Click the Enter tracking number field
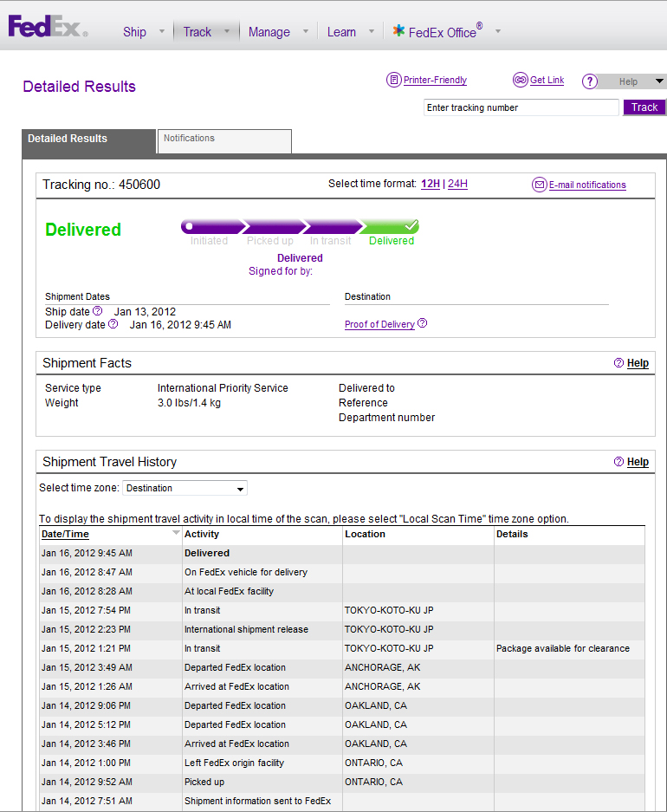This screenshot has height=812, width=667. coord(521,107)
